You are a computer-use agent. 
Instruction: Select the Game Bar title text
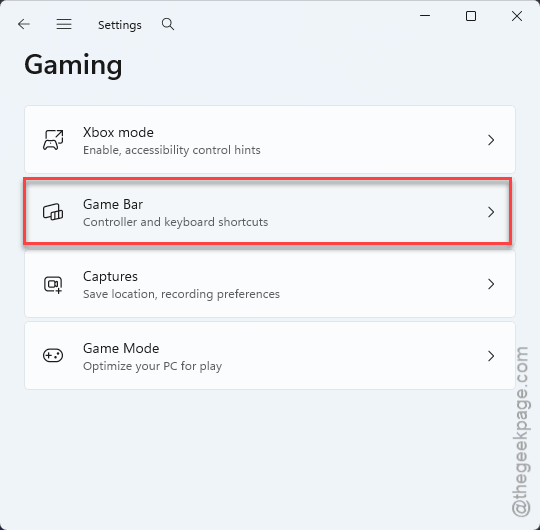coord(113,205)
